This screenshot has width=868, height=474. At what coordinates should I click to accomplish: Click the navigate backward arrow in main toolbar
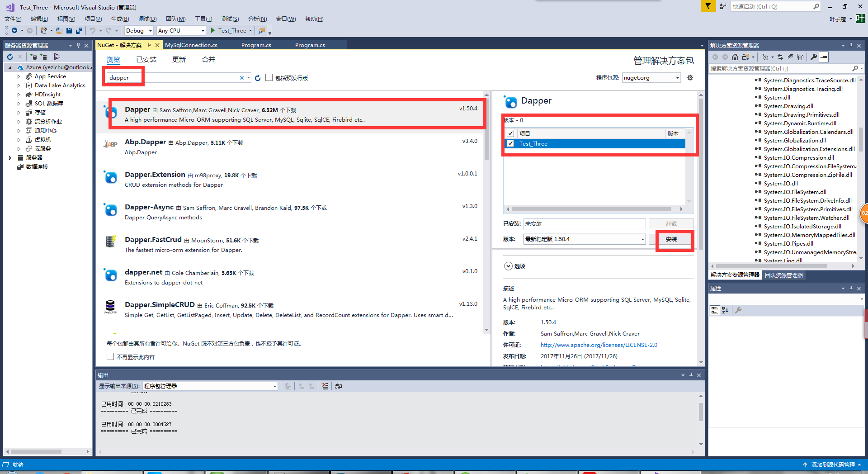[x=14, y=30]
